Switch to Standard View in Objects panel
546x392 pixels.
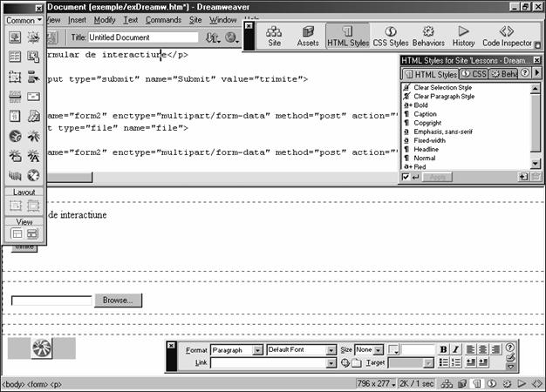[16, 233]
